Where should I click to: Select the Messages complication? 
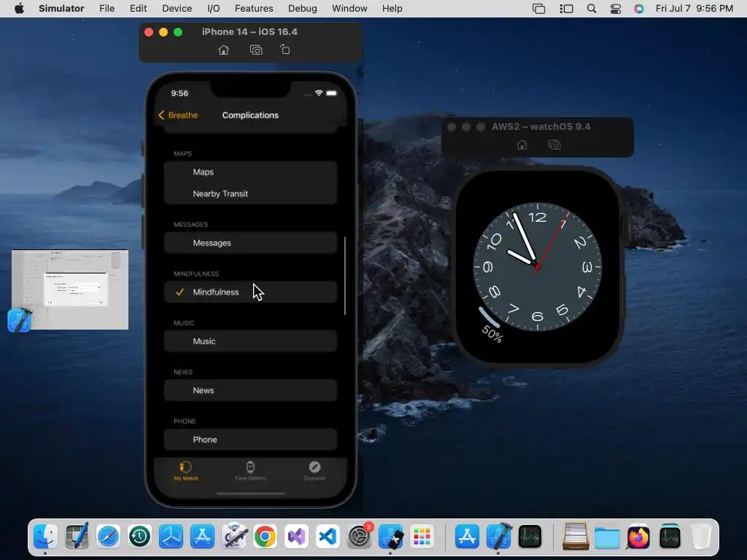pyautogui.click(x=251, y=243)
